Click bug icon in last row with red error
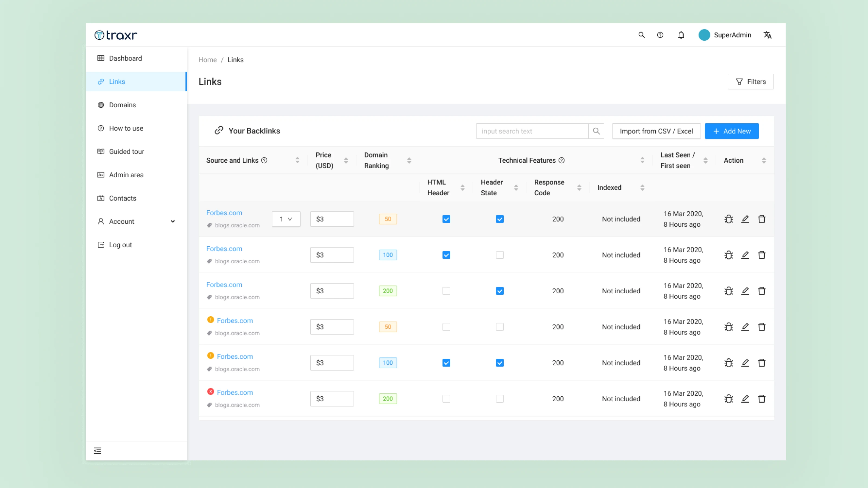 729,399
